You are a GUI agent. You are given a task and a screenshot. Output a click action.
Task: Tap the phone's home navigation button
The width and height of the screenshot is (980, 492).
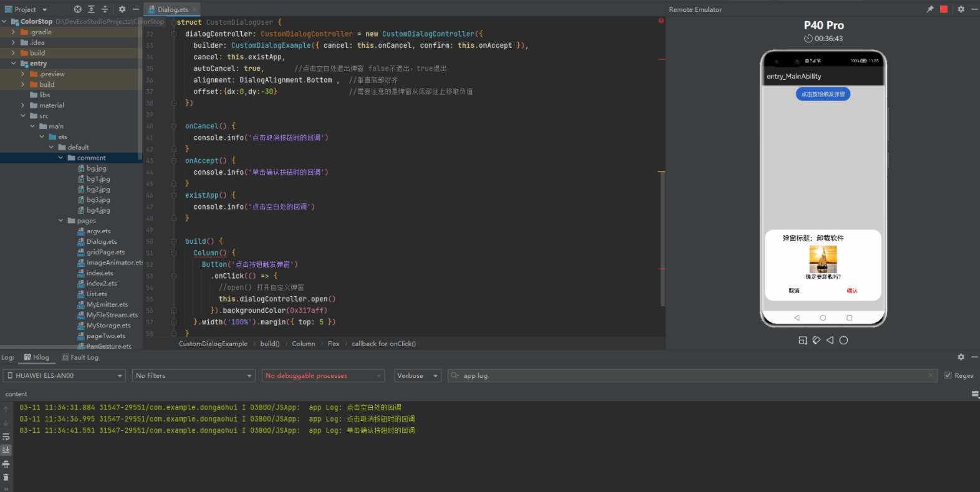pos(823,318)
